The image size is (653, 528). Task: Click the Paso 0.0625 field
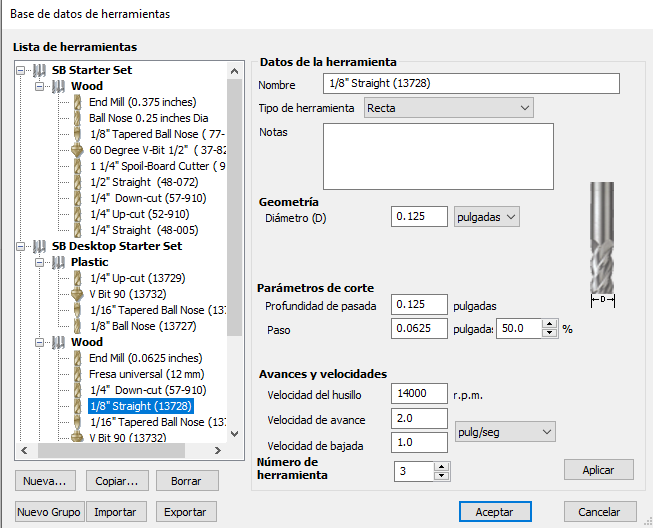(419, 329)
